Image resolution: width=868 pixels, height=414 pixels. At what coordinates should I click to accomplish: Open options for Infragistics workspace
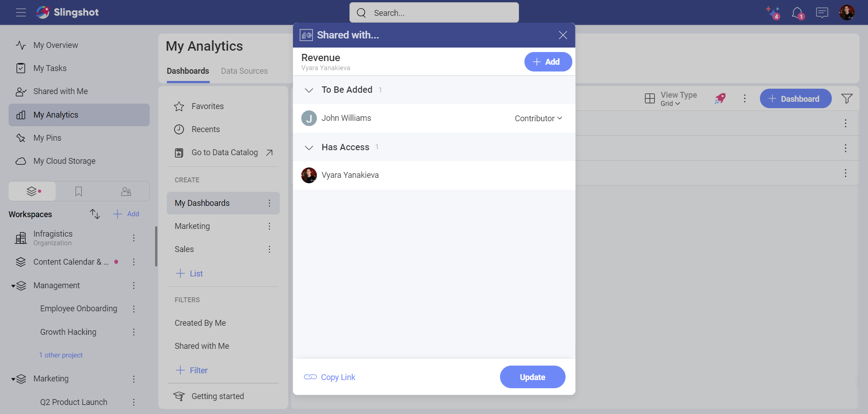134,238
